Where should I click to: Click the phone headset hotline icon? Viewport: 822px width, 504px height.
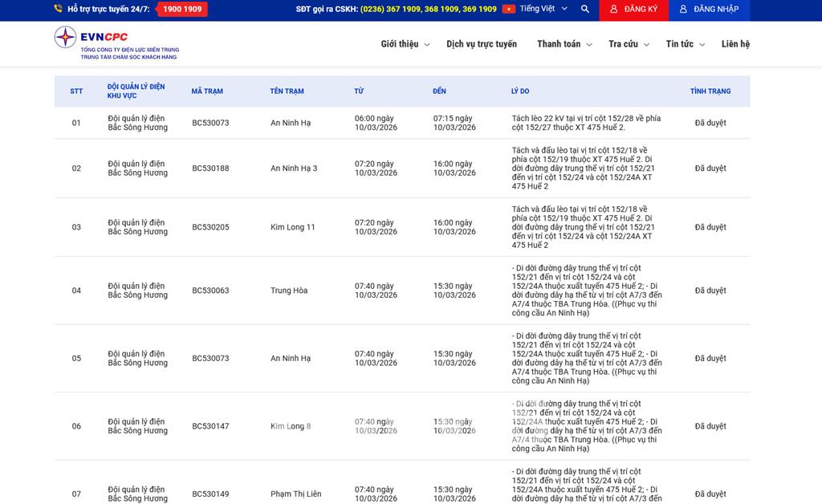tap(58, 9)
